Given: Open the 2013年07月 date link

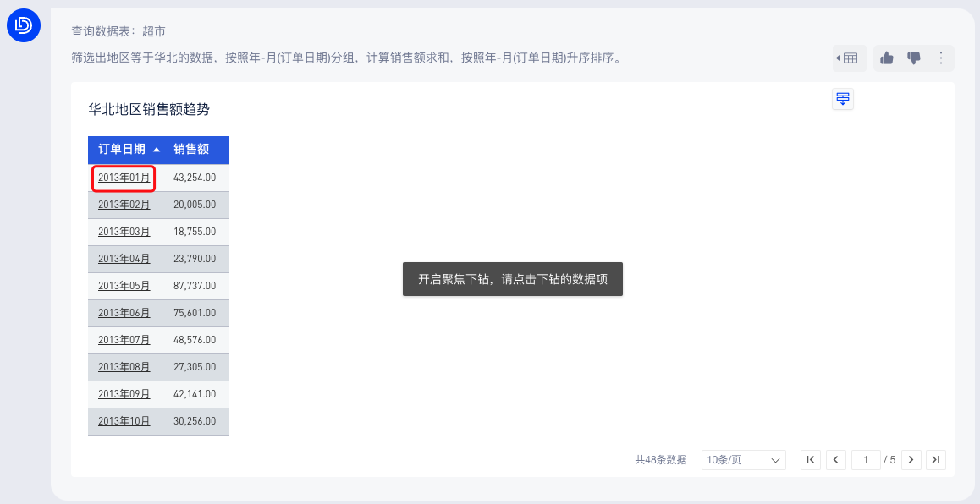Looking at the screenshot, I should 124,340.
